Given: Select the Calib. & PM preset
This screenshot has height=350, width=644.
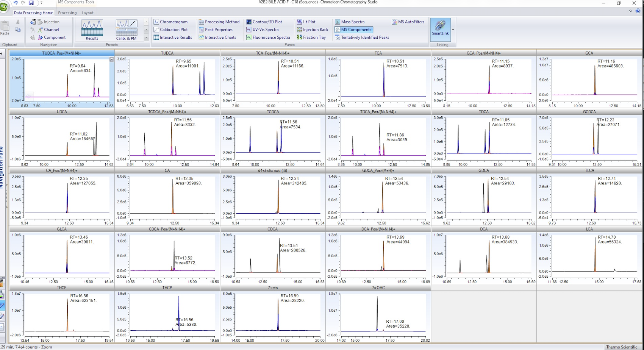Looking at the screenshot, I should pyautogui.click(x=126, y=30).
